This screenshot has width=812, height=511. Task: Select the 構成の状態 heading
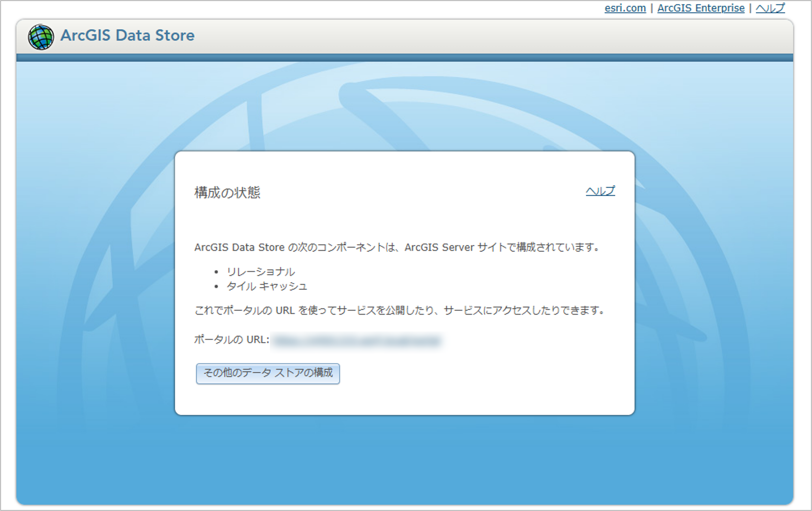227,192
